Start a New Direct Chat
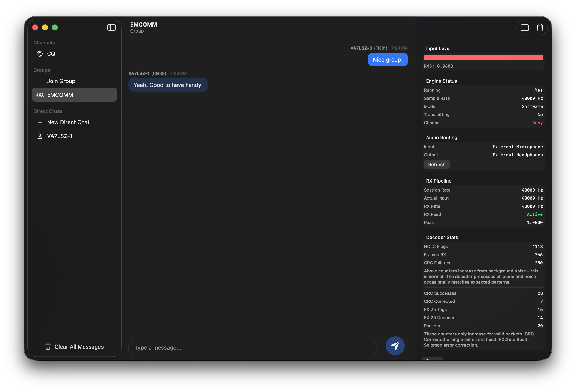The height and width of the screenshot is (392, 576). 68,122
